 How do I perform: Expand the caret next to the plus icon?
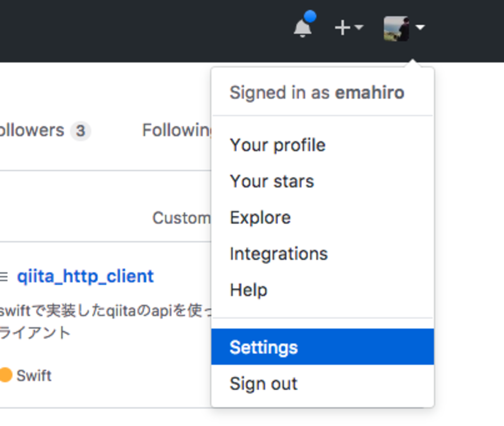click(x=359, y=27)
